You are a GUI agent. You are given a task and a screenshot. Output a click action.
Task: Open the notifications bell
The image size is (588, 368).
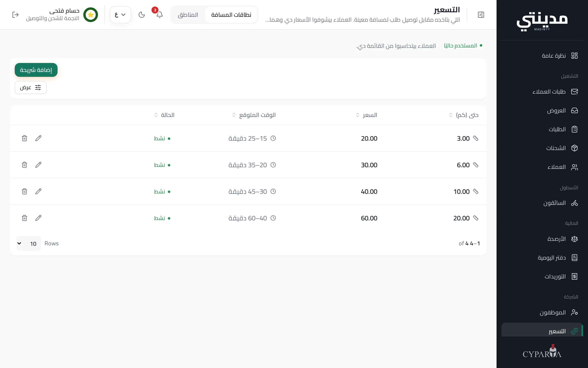coord(159,15)
